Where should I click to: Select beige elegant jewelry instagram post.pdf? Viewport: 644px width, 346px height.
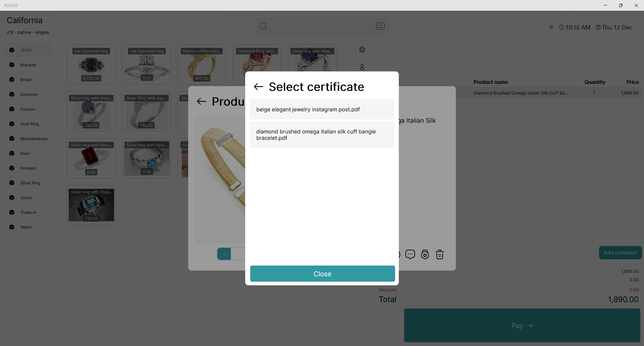pos(322,109)
